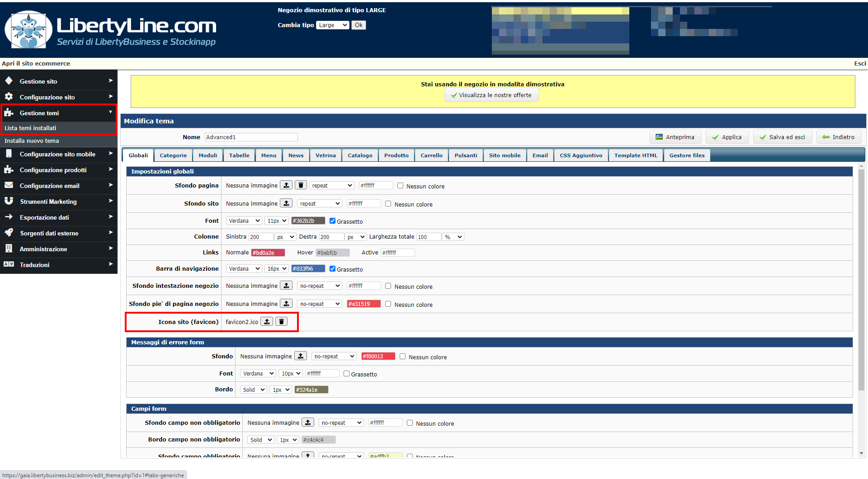
Task: Click the Esportazione dati arrow icon
Action: tap(9, 217)
